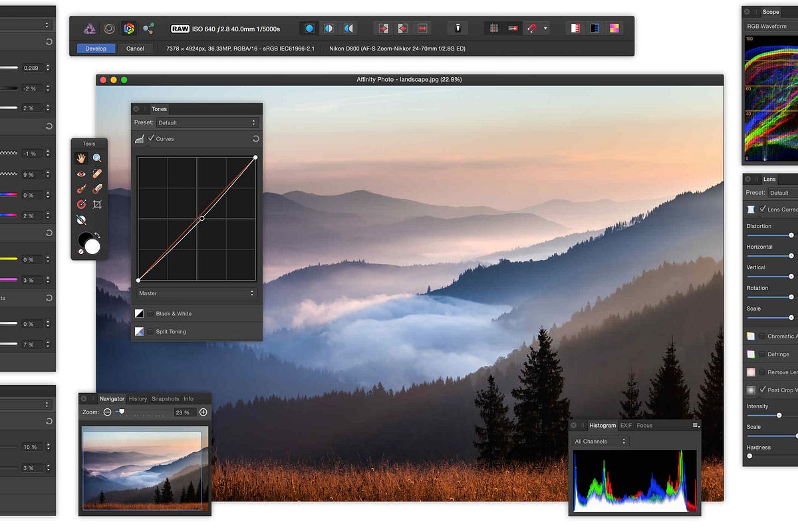Choose the mirror view mode icon
Viewport: 798px width, 532px height.
pyautogui.click(x=348, y=29)
